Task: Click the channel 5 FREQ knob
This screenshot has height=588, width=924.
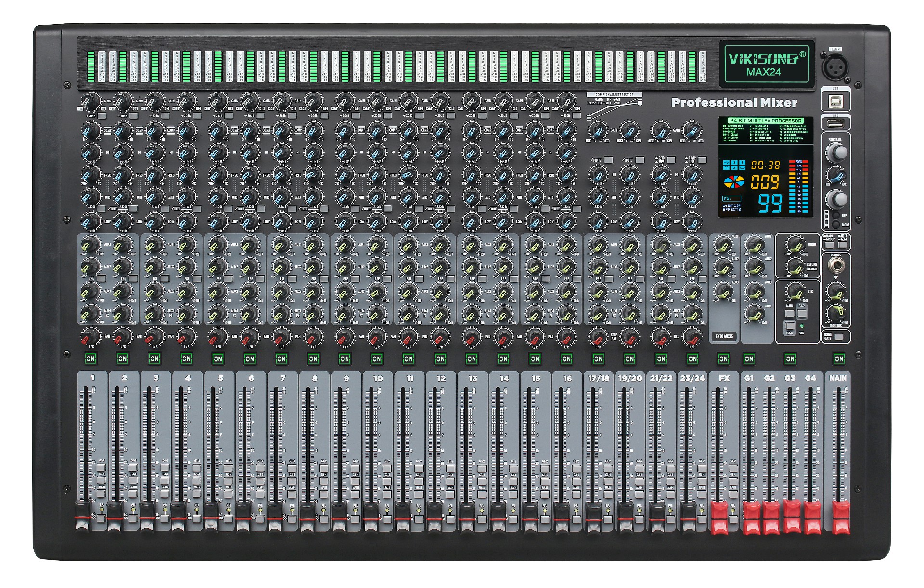Action: 218,175
